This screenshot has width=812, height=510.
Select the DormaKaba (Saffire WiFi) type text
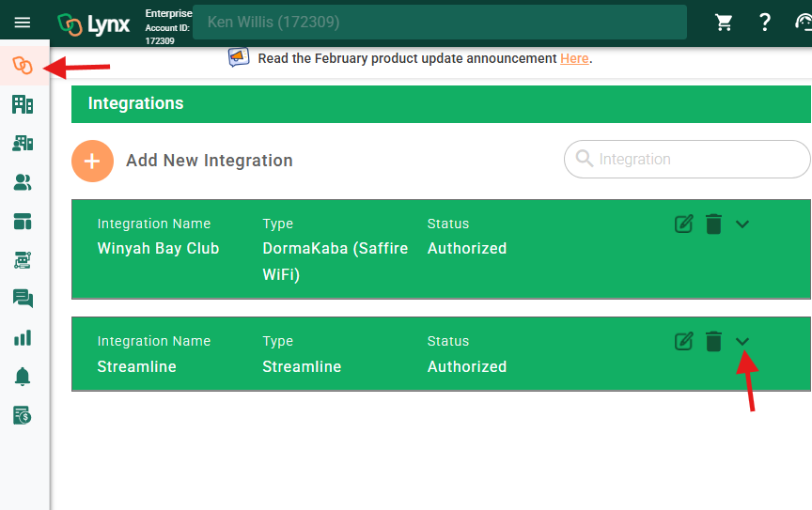click(x=336, y=261)
